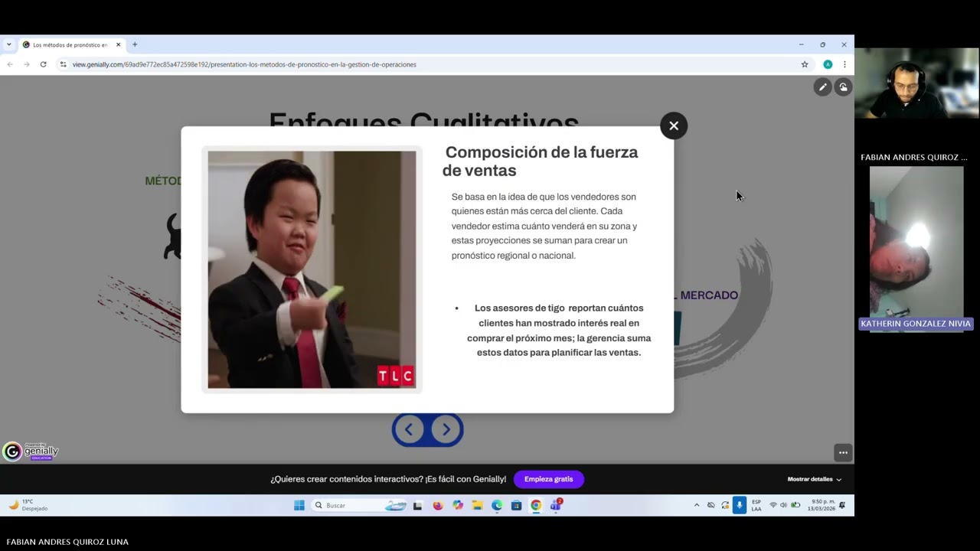Open Firefox from the taskbar
Image resolution: width=980 pixels, height=551 pixels.
[438, 505]
